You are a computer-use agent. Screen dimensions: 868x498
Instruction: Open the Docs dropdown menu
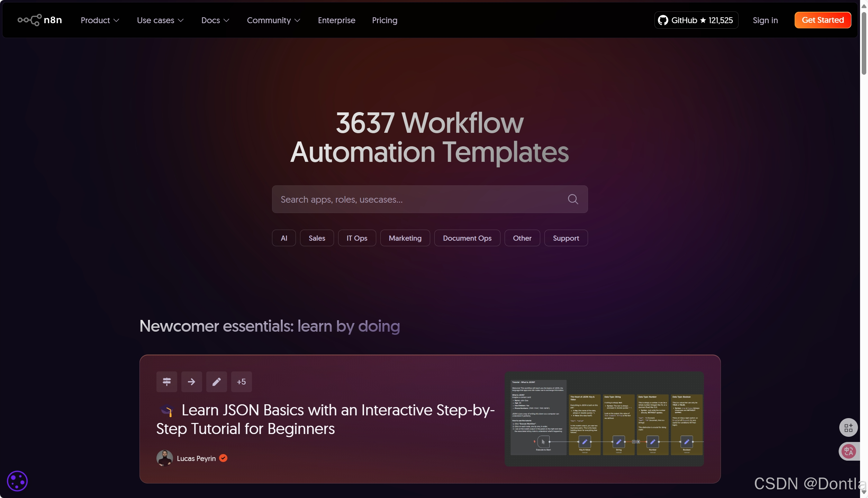[215, 20]
